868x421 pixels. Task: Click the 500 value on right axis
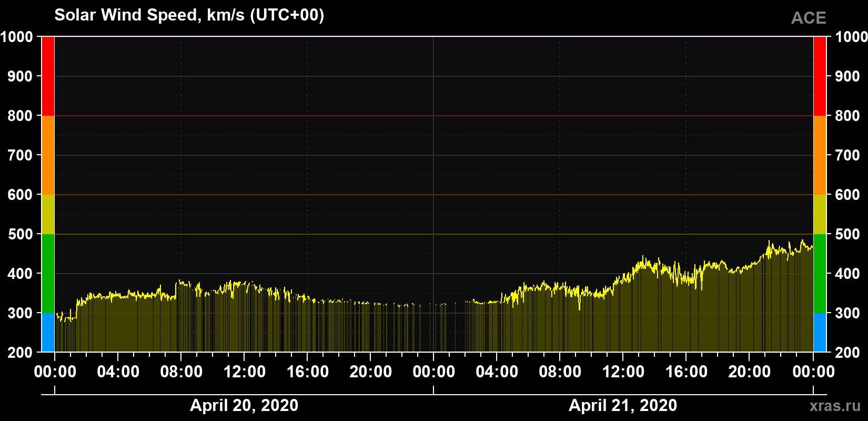coord(847,234)
